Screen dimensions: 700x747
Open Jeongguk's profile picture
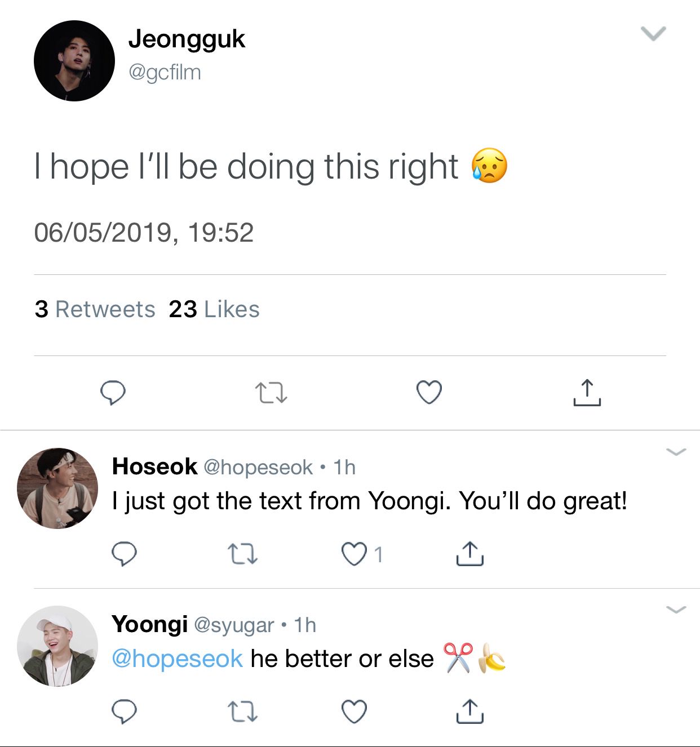(x=74, y=61)
